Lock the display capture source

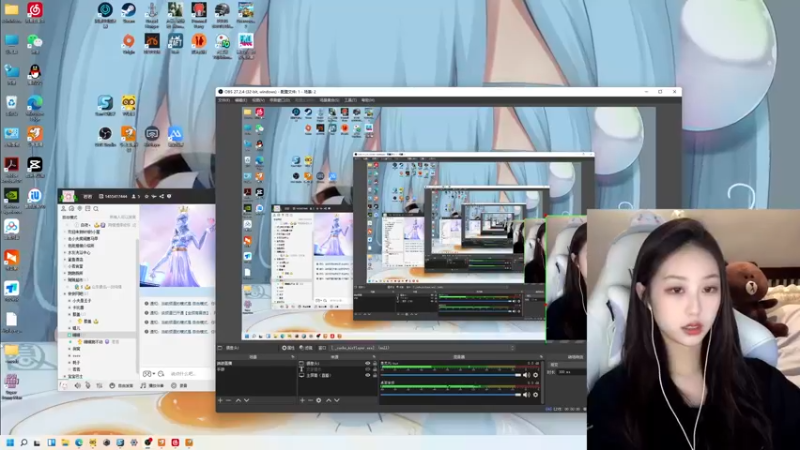tap(375, 376)
